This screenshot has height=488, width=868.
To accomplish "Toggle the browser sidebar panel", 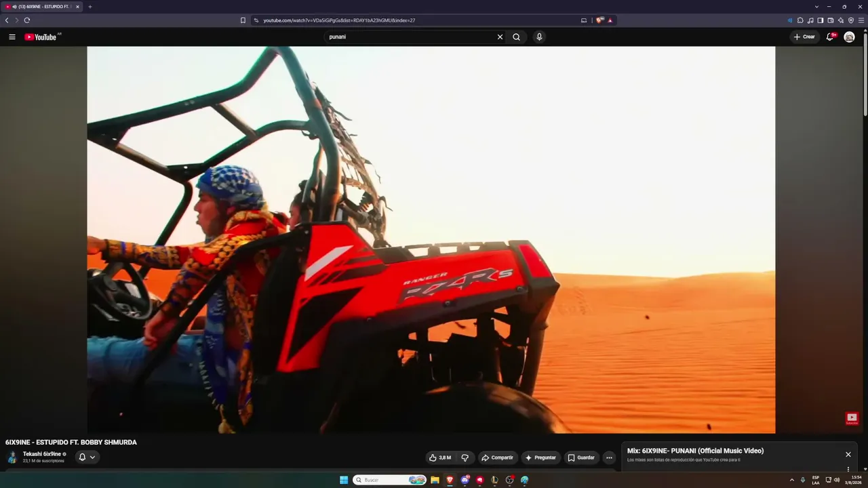I will (821, 20).
